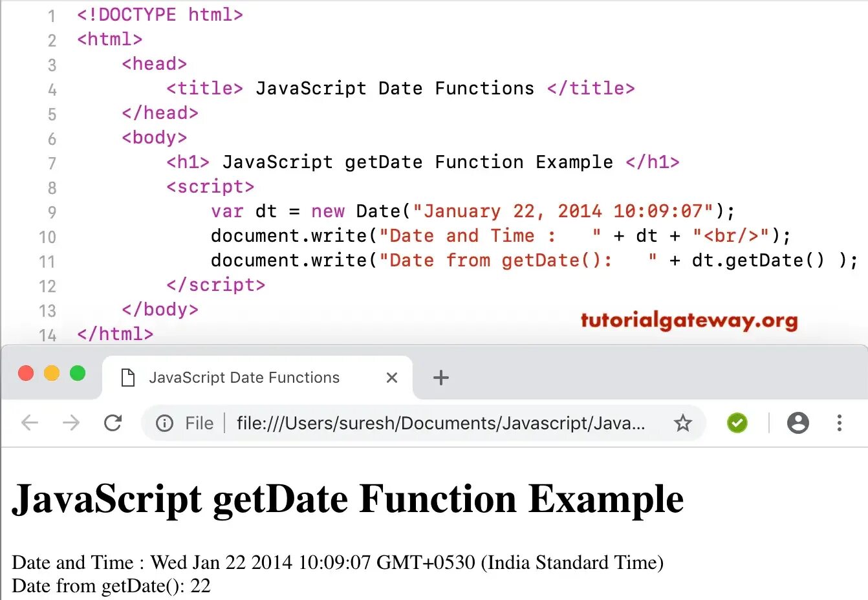
Task: Close the JavaScript Date Functions tab
Action: (x=392, y=378)
